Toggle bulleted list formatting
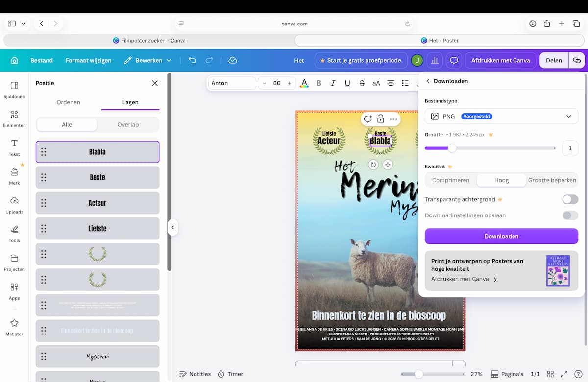 click(x=405, y=83)
